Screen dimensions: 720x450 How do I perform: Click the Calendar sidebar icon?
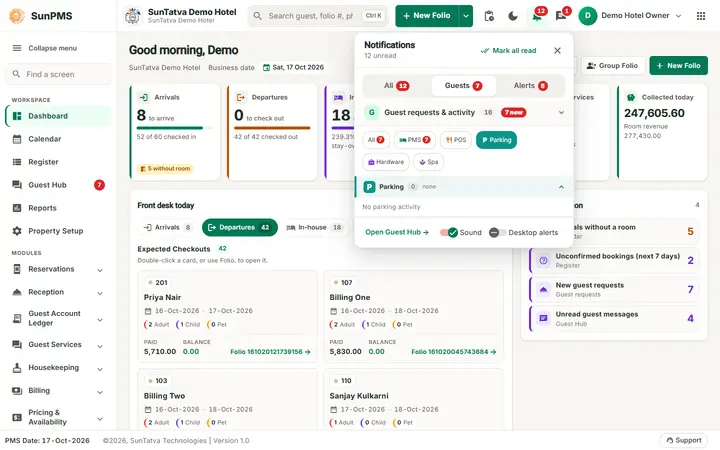(x=17, y=139)
